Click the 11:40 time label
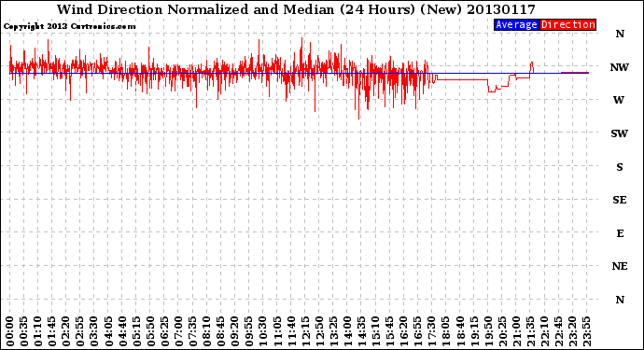The image size is (644, 350). (x=291, y=331)
